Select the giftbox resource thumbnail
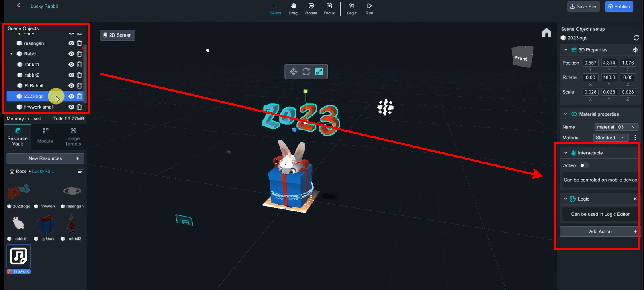This screenshot has width=644, height=290. click(46, 225)
